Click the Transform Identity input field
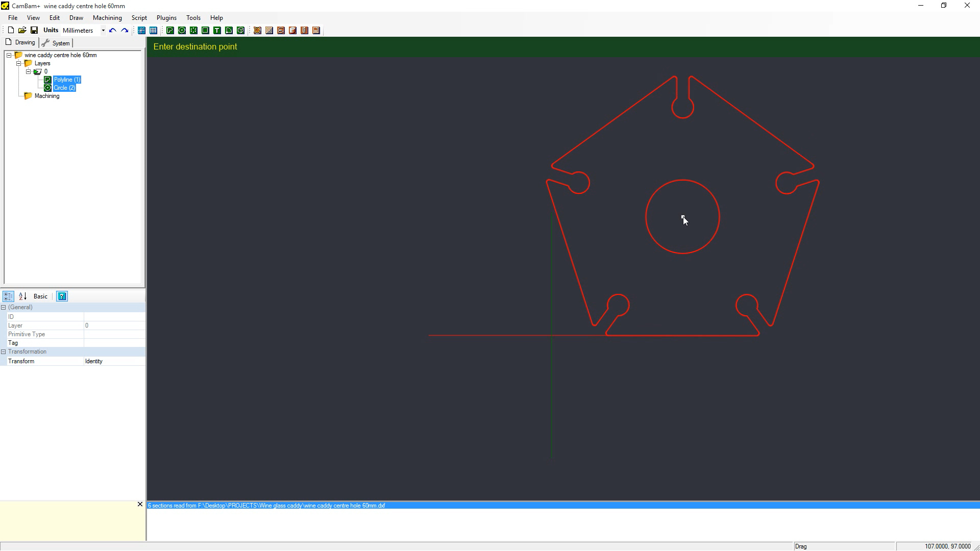Image resolution: width=980 pixels, height=551 pixels. click(114, 361)
